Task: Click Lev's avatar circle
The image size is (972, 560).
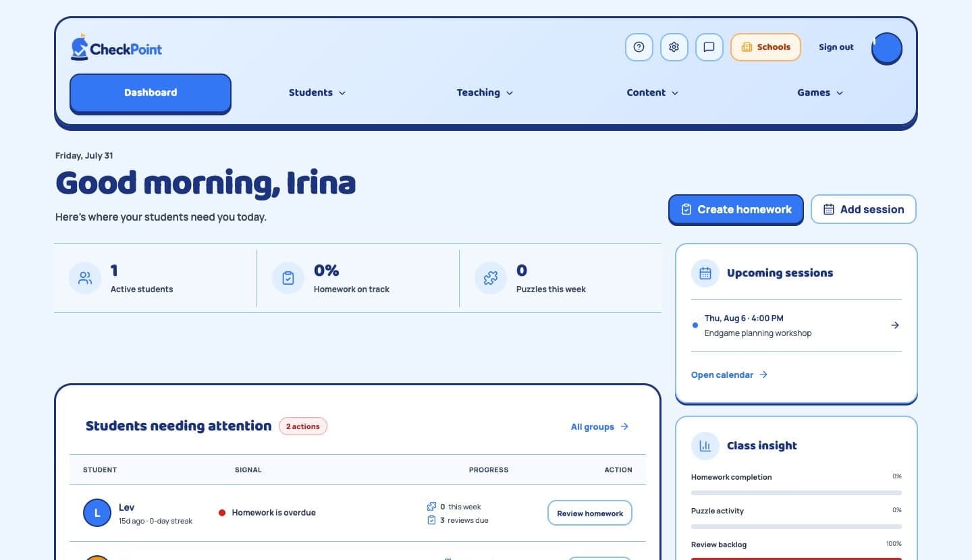Action: (97, 513)
